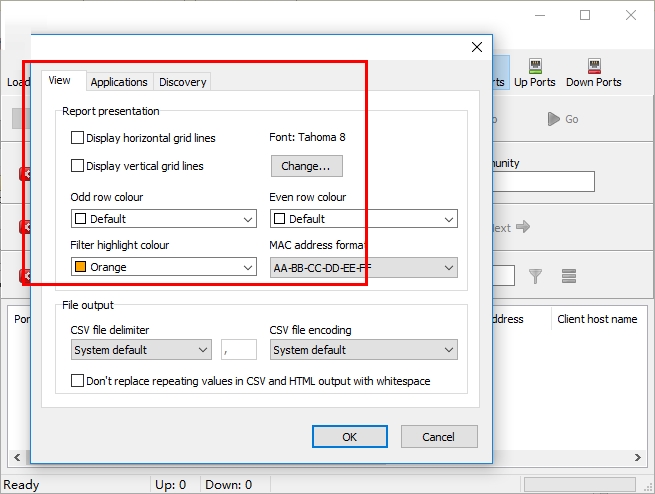Open the Filter highlight colour dropdown

(164, 267)
